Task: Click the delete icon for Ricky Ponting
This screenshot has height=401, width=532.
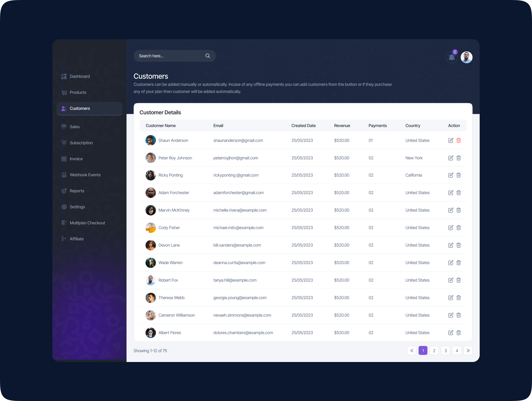Action: [459, 175]
